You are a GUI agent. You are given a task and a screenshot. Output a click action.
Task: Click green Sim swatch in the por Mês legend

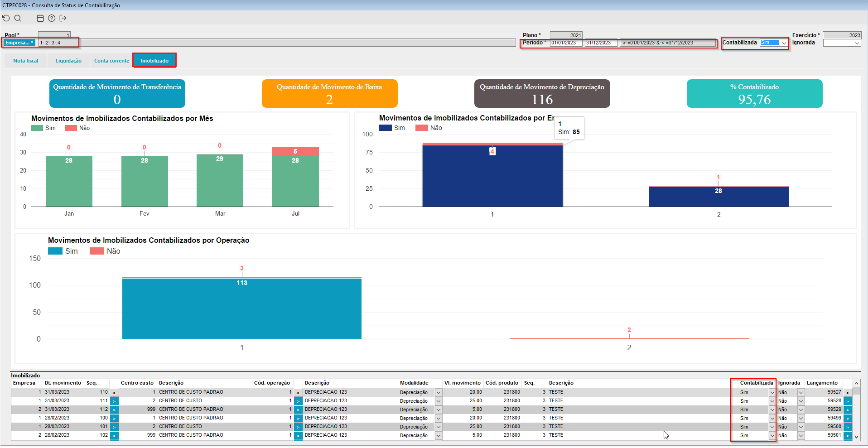point(37,128)
